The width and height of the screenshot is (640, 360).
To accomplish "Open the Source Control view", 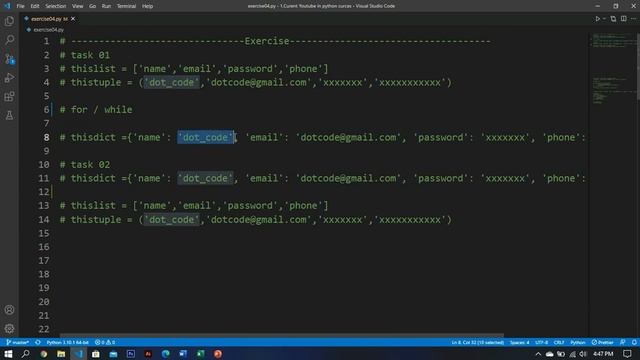I will point(9,59).
